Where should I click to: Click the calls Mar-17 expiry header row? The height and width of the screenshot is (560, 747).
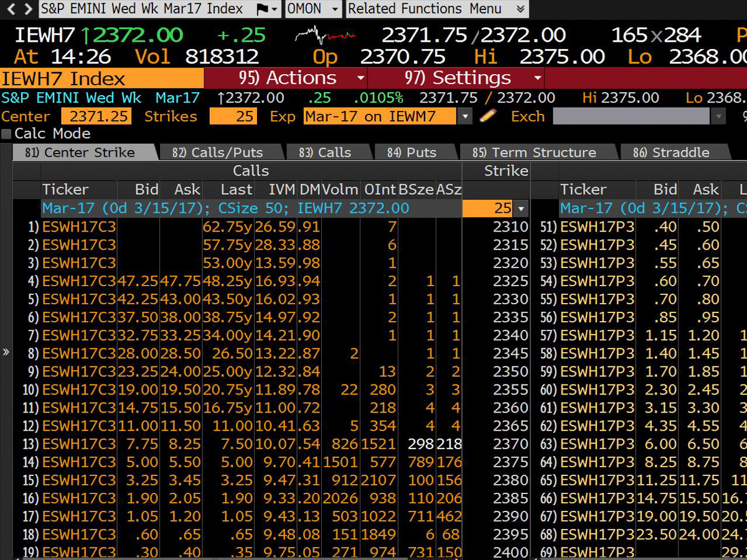coord(251,208)
